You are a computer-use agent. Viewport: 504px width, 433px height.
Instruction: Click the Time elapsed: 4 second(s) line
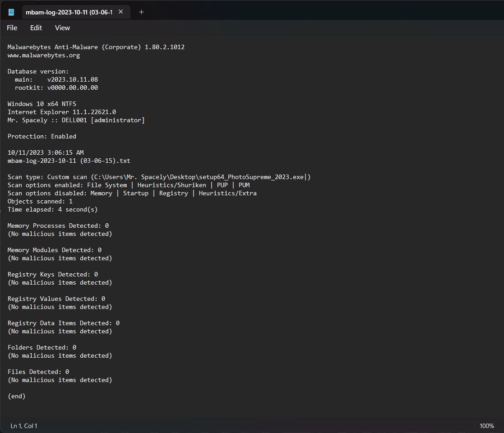point(53,209)
